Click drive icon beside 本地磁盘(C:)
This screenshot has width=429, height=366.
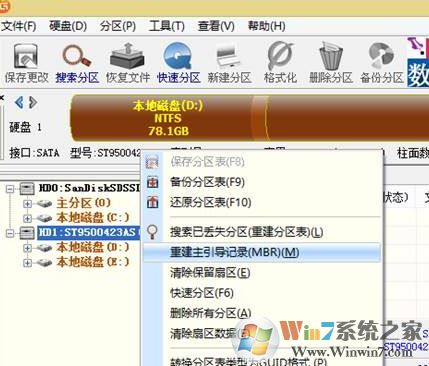(44, 218)
